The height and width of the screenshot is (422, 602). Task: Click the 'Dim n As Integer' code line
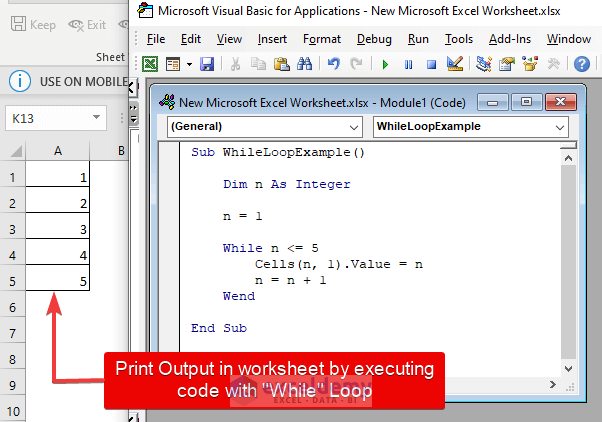287,185
